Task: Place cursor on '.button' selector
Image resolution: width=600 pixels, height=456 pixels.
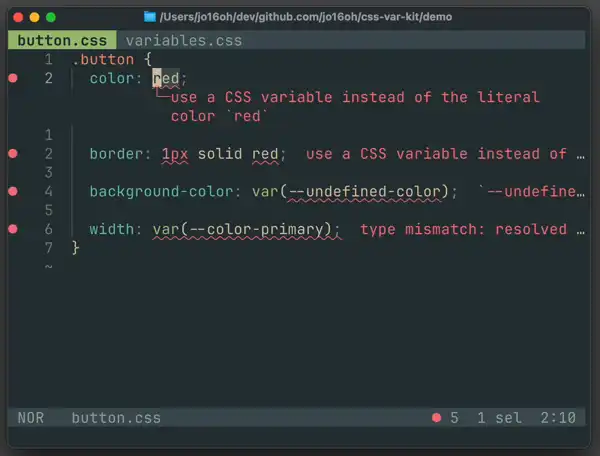Action: (x=103, y=59)
